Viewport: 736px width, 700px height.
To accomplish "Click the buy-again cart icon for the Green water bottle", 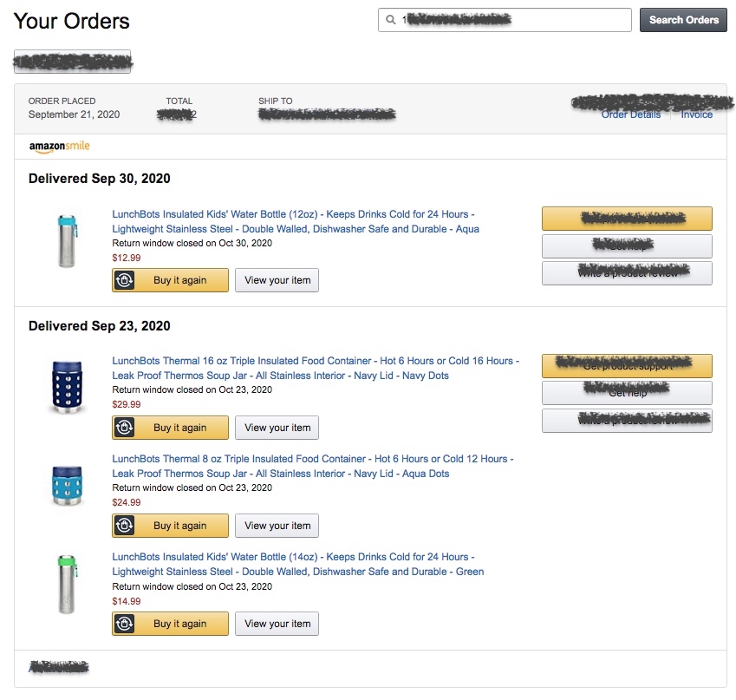I will (x=124, y=624).
